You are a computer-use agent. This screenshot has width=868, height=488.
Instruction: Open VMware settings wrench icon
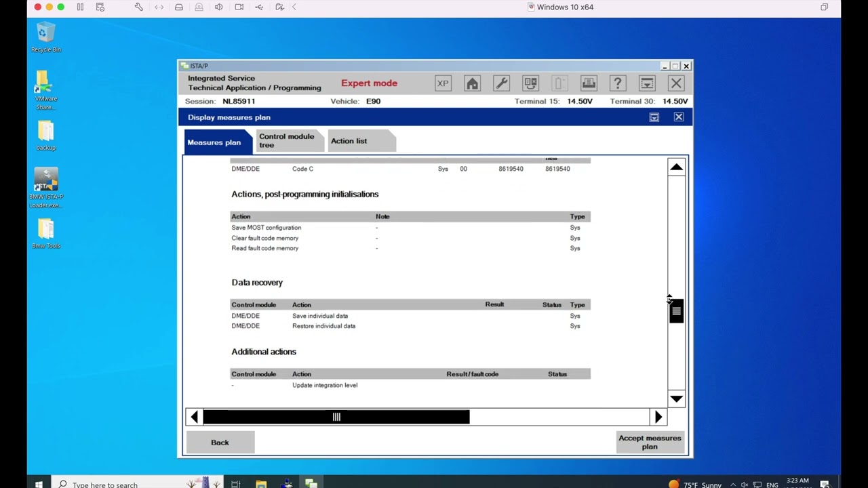pos(139,7)
